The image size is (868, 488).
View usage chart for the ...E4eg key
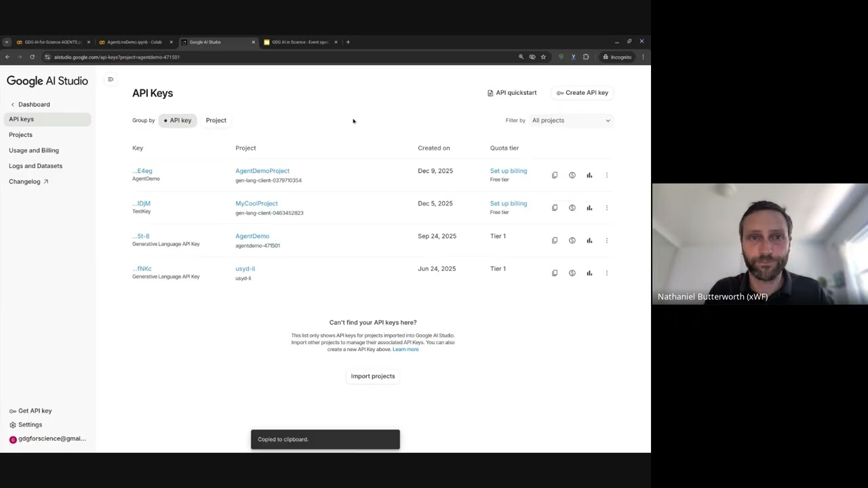pyautogui.click(x=589, y=176)
